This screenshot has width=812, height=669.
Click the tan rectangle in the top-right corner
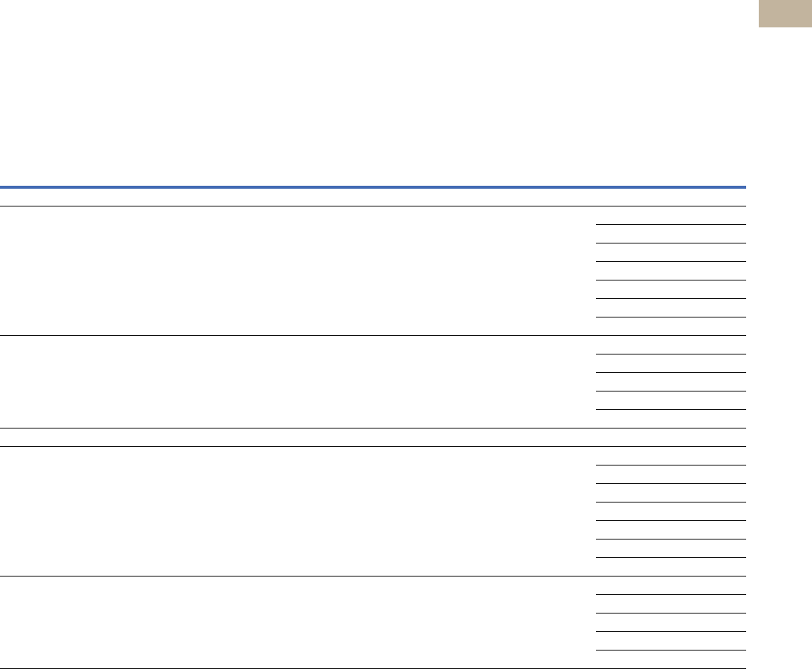click(785, 13)
